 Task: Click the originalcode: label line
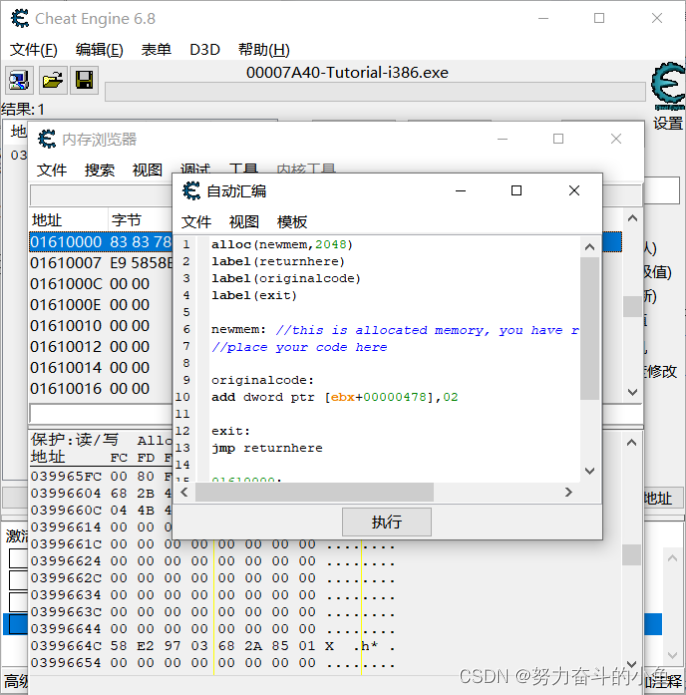click(262, 380)
